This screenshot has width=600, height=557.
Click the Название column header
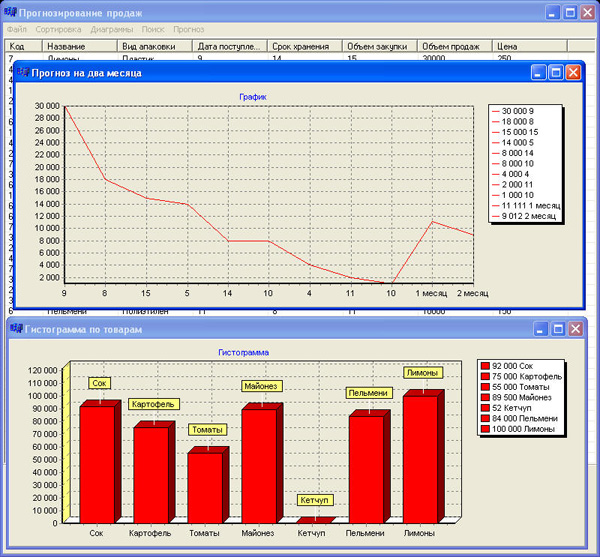pos(66,46)
